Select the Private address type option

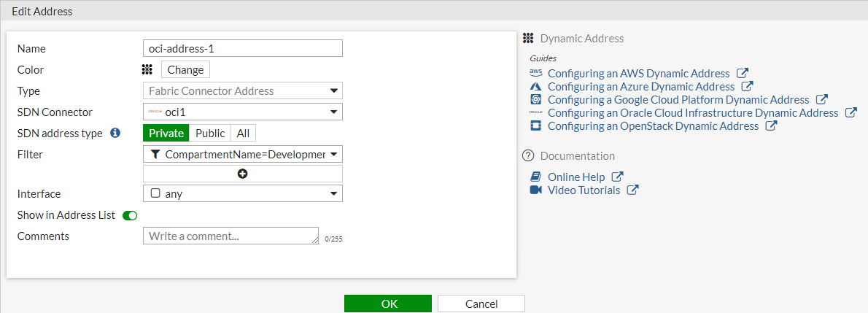pos(166,133)
